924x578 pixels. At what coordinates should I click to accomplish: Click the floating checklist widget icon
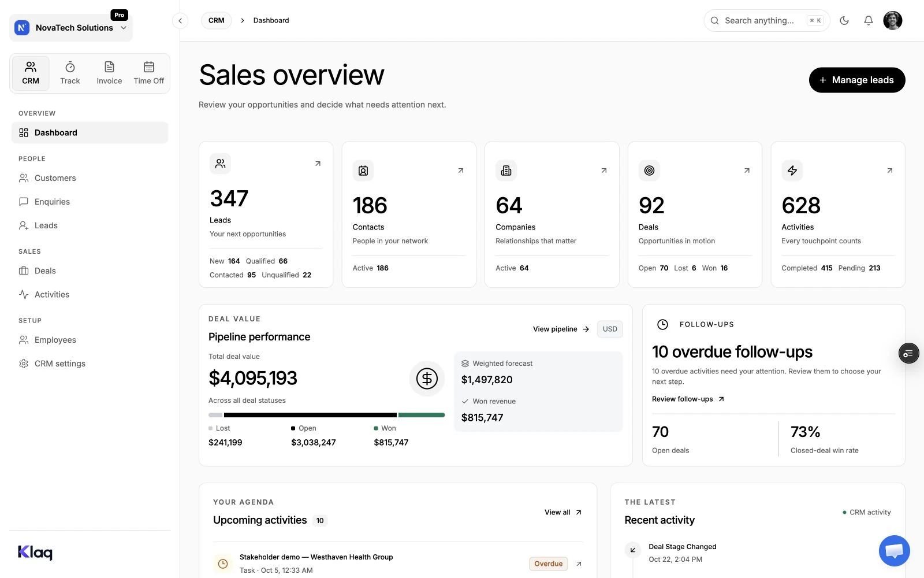tap(909, 353)
